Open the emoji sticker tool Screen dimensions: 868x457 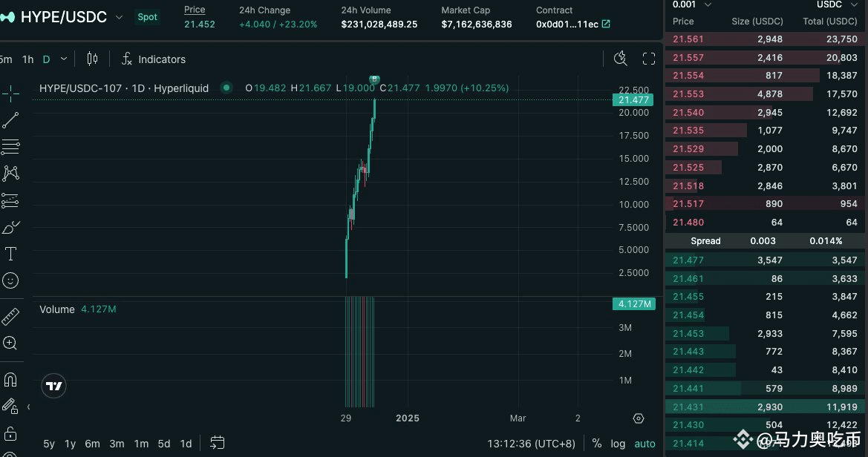point(10,280)
